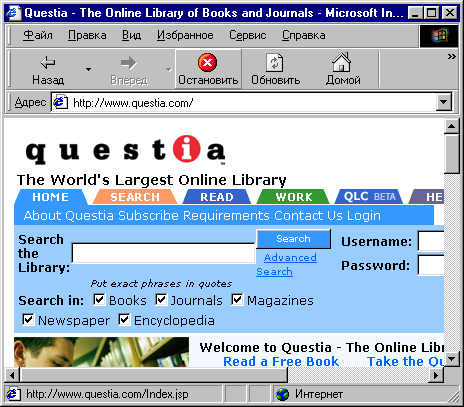Click the Windows logo throbber icon
464x407 pixels.
click(439, 36)
